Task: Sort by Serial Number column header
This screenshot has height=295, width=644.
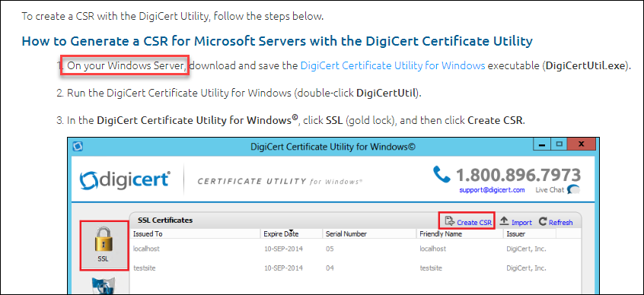Action: [x=370, y=234]
